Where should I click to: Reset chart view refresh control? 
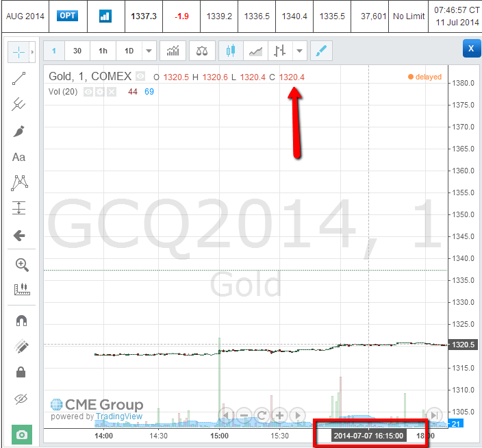262,416
